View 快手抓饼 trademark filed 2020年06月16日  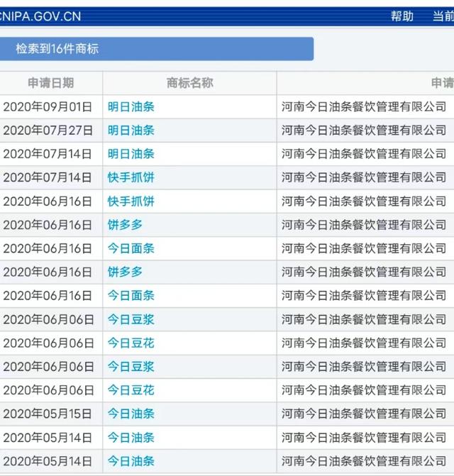[131, 201]
